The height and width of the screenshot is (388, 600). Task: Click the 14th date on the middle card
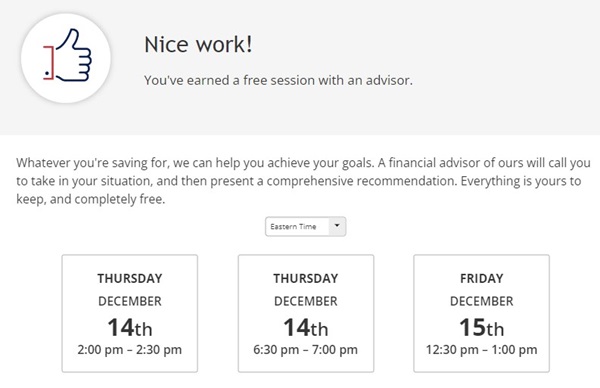pos(306,328)
